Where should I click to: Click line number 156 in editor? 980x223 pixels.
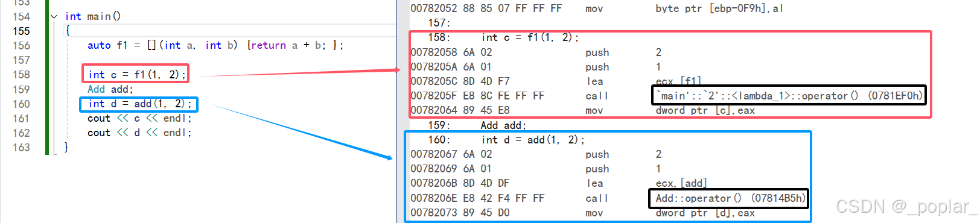click(x=21, y=45)
